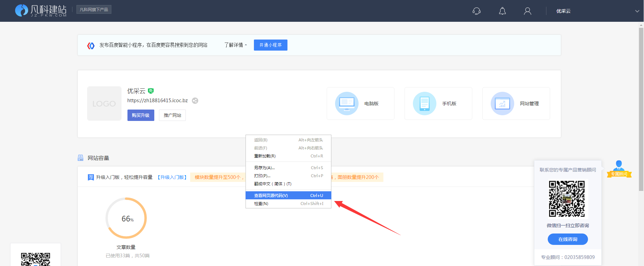Select 前进(F) in context menu

tap(288, 148)
